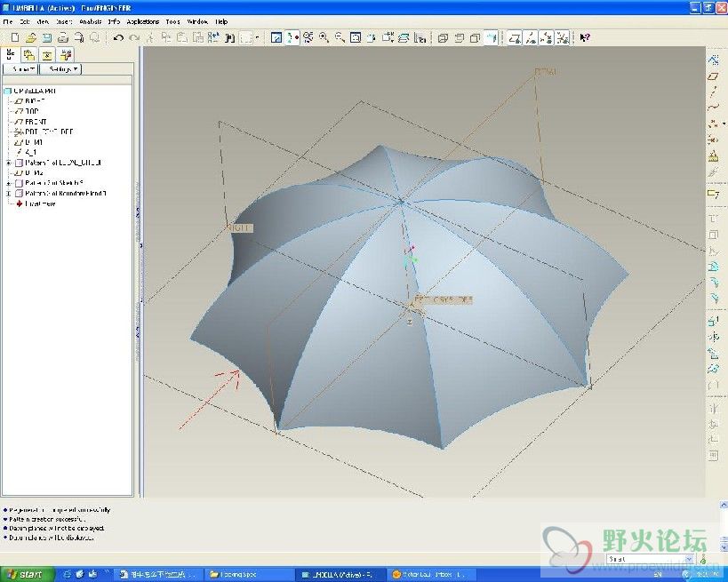Click message area scroll up arrow
The height and width of the screenshot is (582, 728).
[724, 505]
